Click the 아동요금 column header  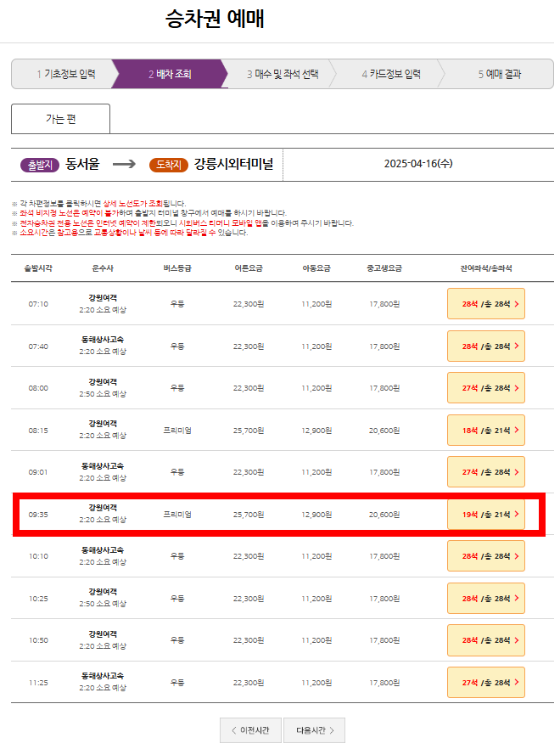point(316,268)
